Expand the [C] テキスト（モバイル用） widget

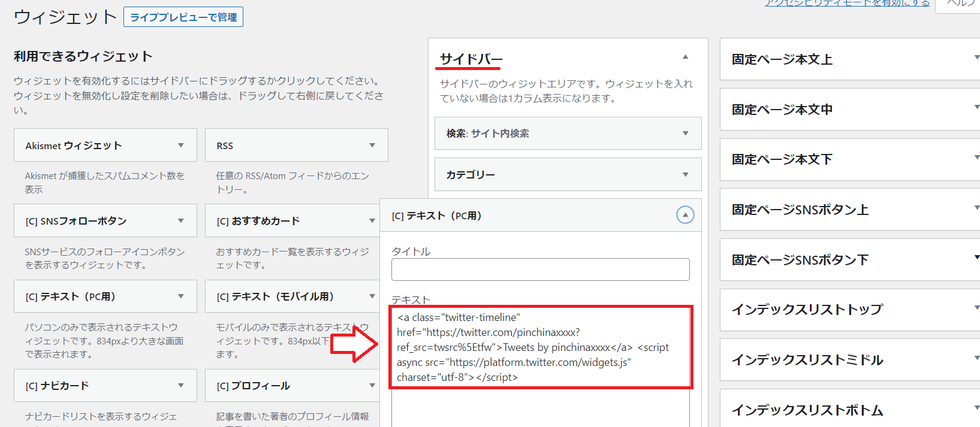click(x=372, y=296)
